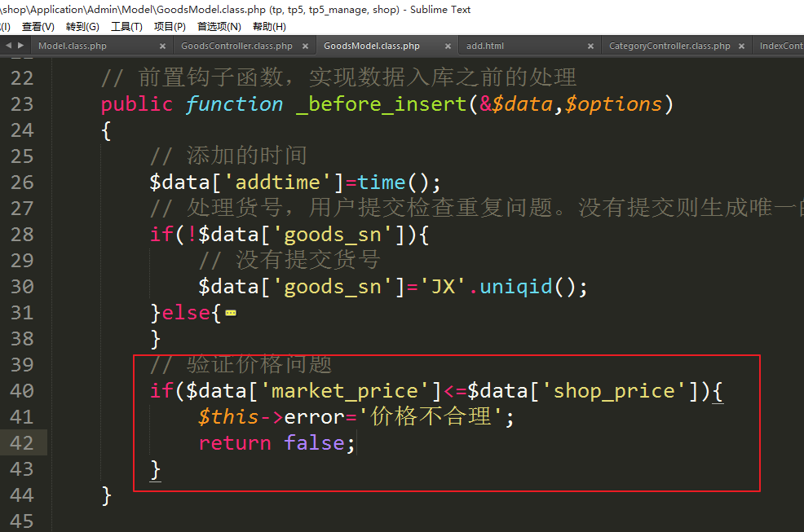Open the 工具(T) menu
Image resolution: width=804 pixels, height=532 pixels.
pyautogui.click(x=126, y=27)
